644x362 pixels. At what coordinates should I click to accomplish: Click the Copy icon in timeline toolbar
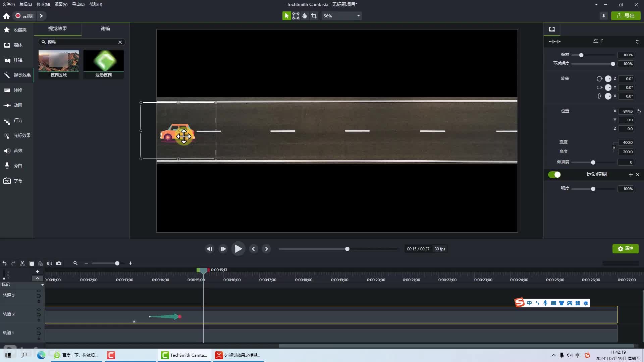coord(32,263)
